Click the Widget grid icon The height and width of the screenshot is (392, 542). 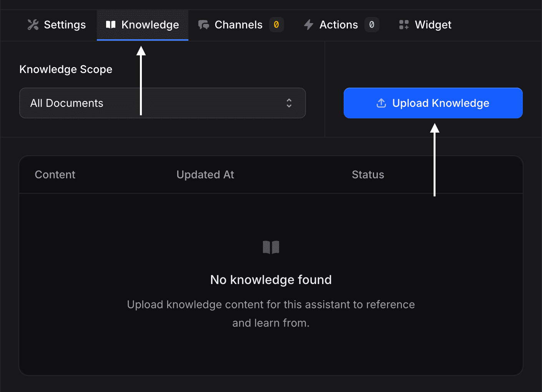(x=404, y=25)
